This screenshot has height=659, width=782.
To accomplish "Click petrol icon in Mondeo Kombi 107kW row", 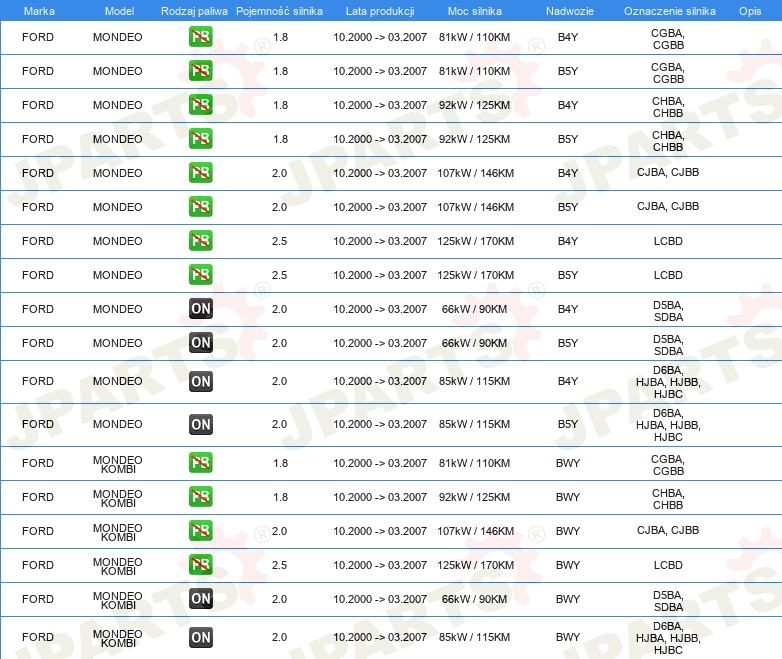I will click(x=200, y=530).
